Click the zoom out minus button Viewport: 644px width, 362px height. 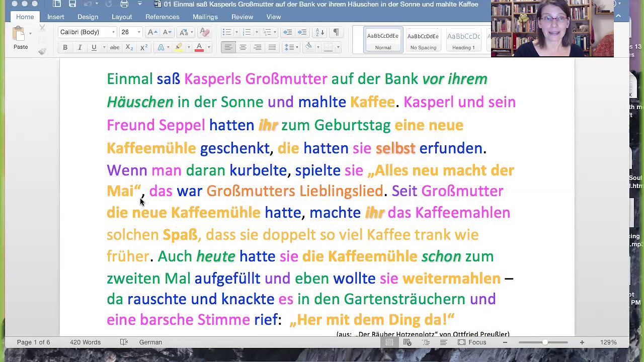pos(505,342)
